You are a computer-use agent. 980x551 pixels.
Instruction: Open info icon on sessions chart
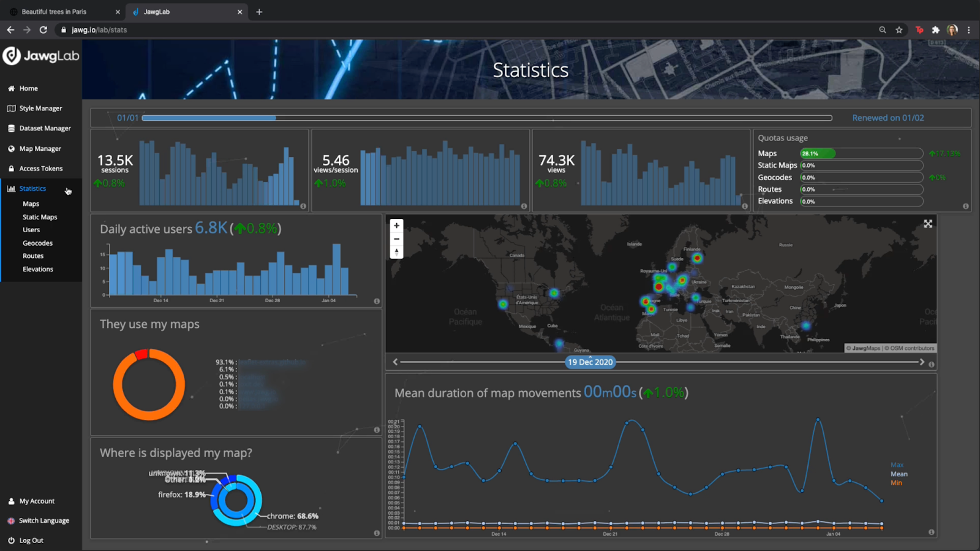click(303, 206)
